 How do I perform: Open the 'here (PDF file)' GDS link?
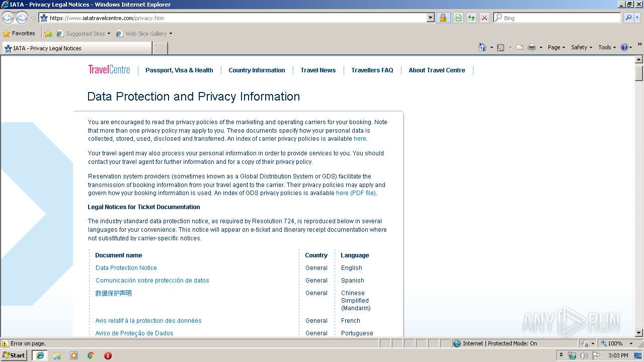coord(356,193)
